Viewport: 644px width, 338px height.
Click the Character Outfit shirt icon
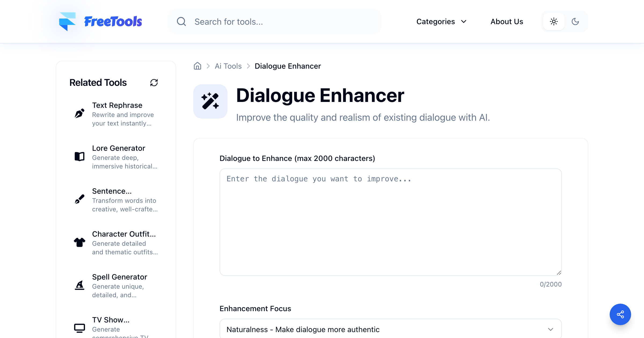[x=79, y=242]
